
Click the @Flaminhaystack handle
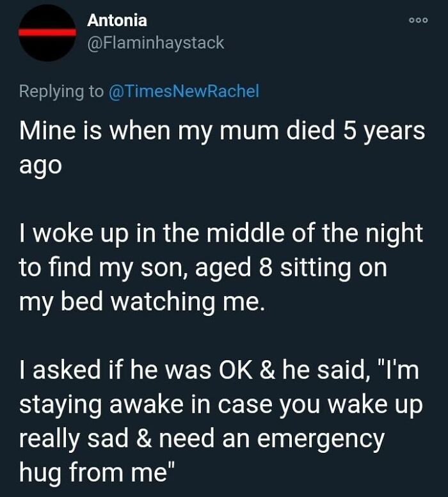point(156,43)
